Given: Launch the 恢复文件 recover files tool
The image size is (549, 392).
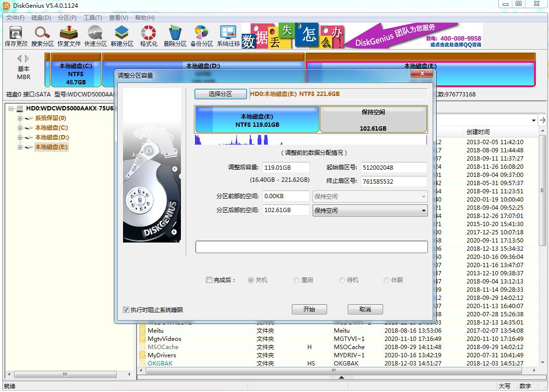Looking at the screenshot, I should point(69,36).
